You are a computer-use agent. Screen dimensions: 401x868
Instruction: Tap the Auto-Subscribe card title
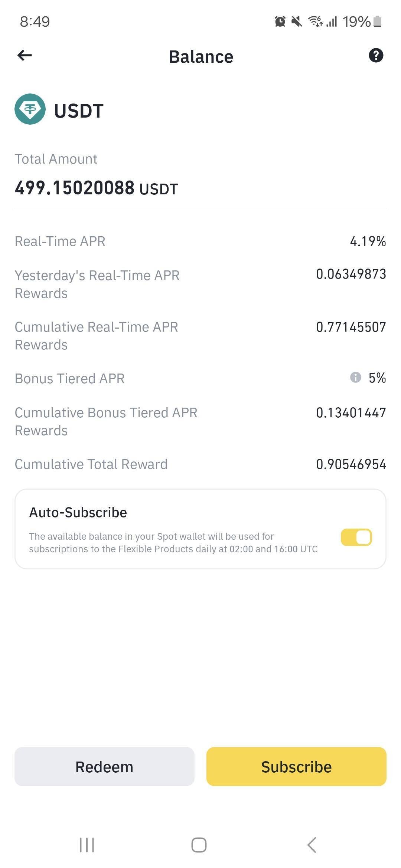click(x=78, y=513)
